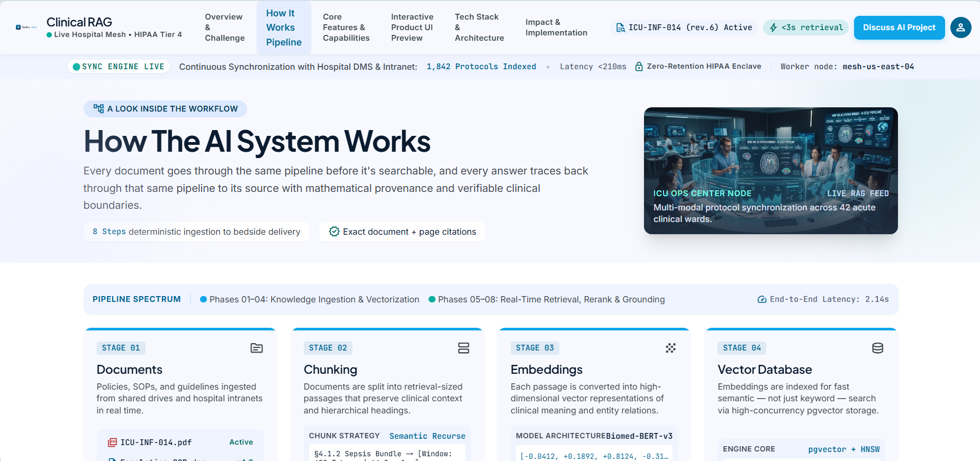980x461 pixels.
Task: Navigate to Tech Stack & Architecture
Action: 479,27
